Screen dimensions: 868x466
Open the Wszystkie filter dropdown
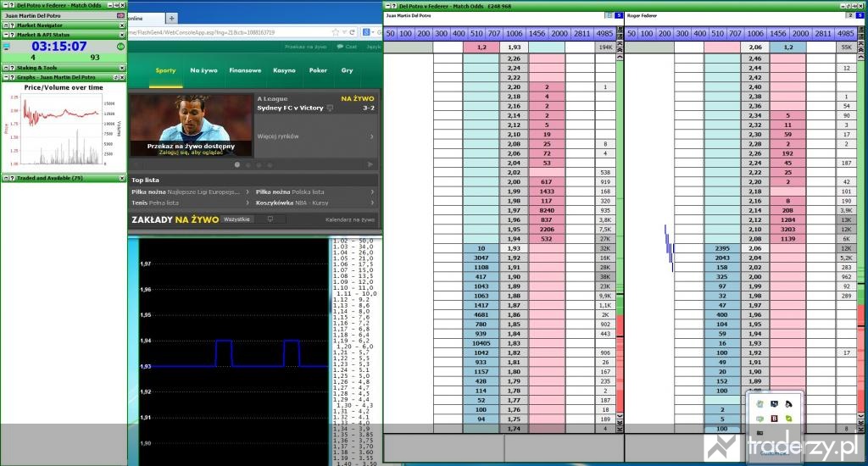[x=237, y=219]
